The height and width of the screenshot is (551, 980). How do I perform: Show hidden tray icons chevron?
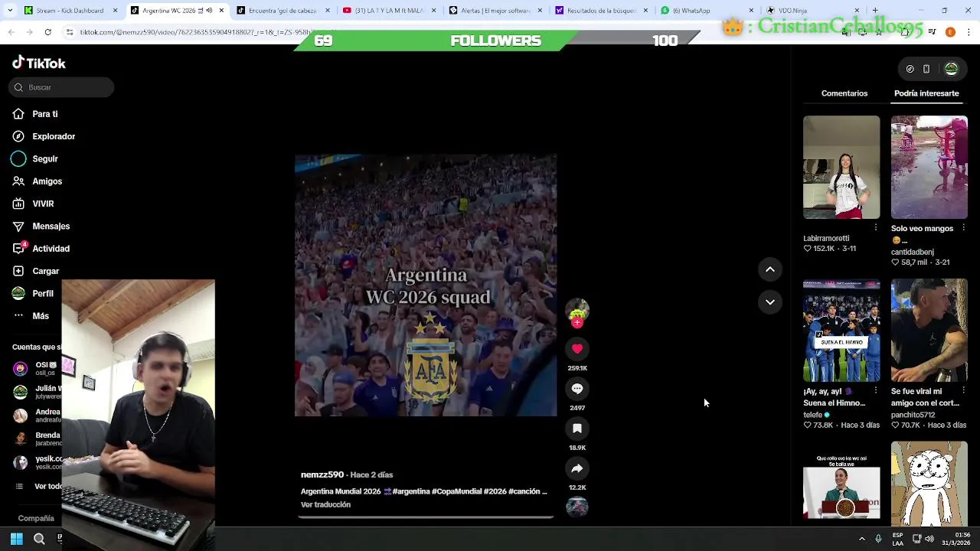861,539
